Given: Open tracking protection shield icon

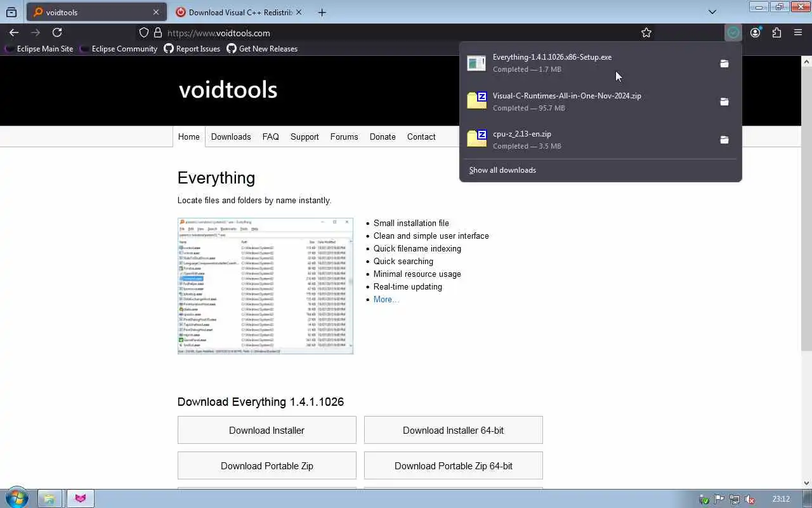Looking at the screenshot, I should point(144,33).
